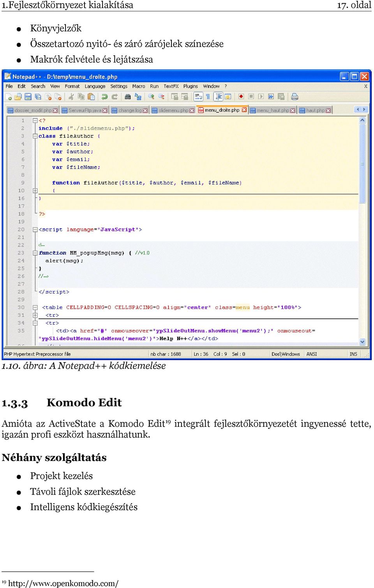
Task: Click the Cut scissors icon
Action: click(x=71, y=97)
